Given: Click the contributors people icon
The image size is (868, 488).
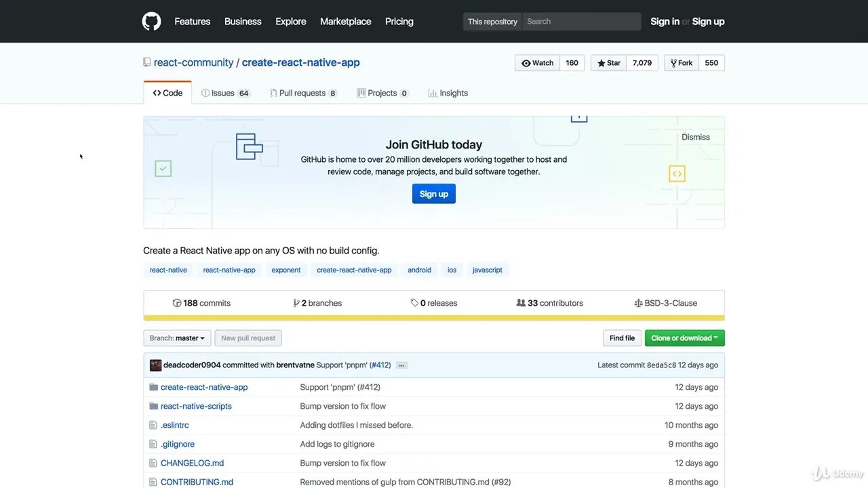Looking at the screenshot, I should pyautogui.click(x=521, y=303).
